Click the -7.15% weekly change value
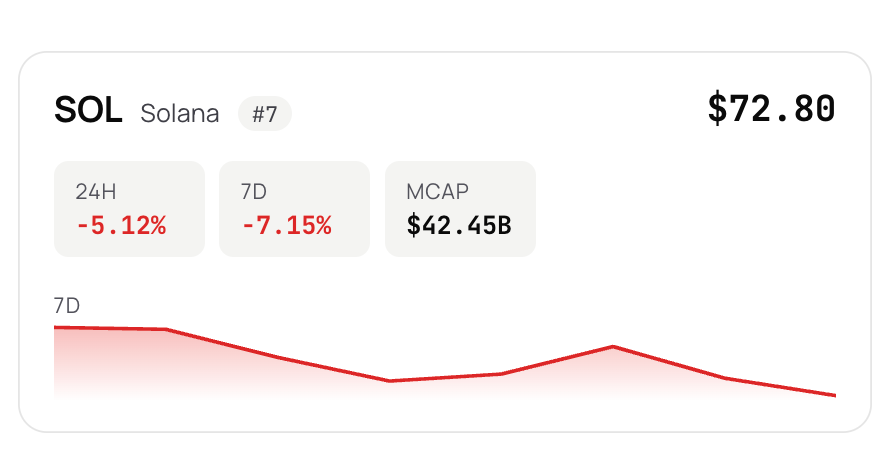Screen dimensions: 890x452 [287, 225]
